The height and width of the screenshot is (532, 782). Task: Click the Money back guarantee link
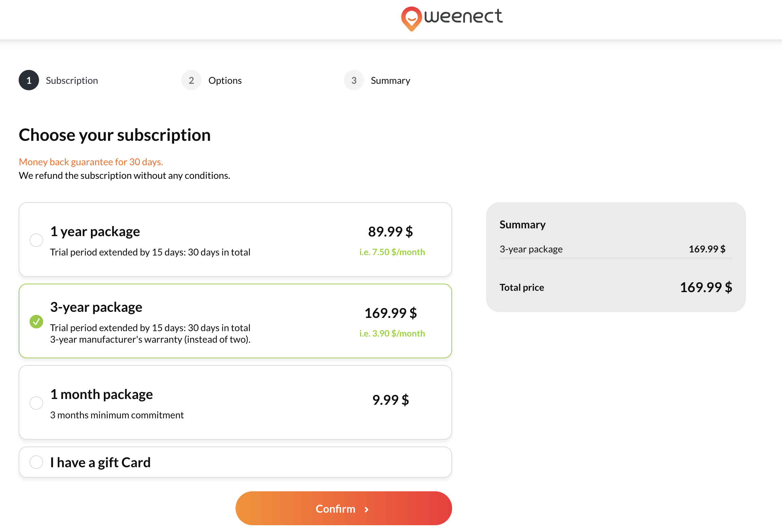[x=91, y=162]
